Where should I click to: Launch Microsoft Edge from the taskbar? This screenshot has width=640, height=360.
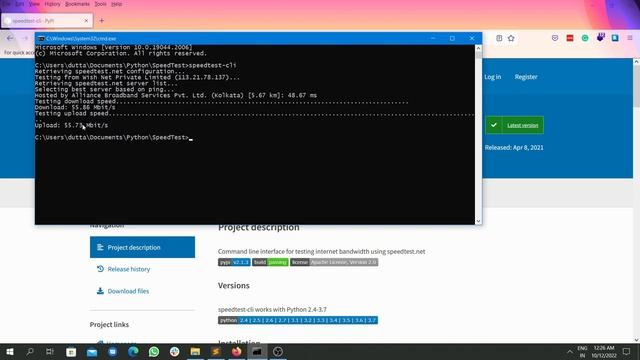pyautogui.click(x=133, y=351)
